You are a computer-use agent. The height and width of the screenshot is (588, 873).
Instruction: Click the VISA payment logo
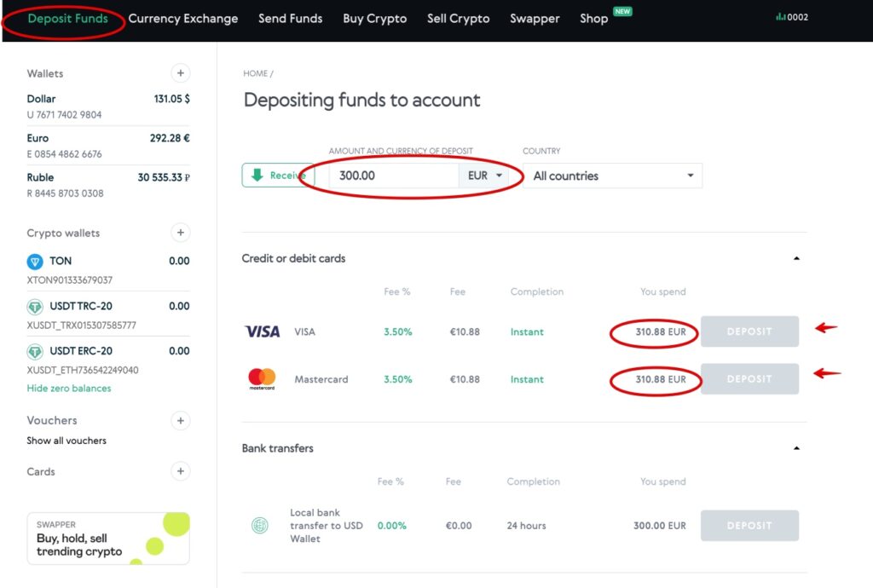[x=261, y=331]
